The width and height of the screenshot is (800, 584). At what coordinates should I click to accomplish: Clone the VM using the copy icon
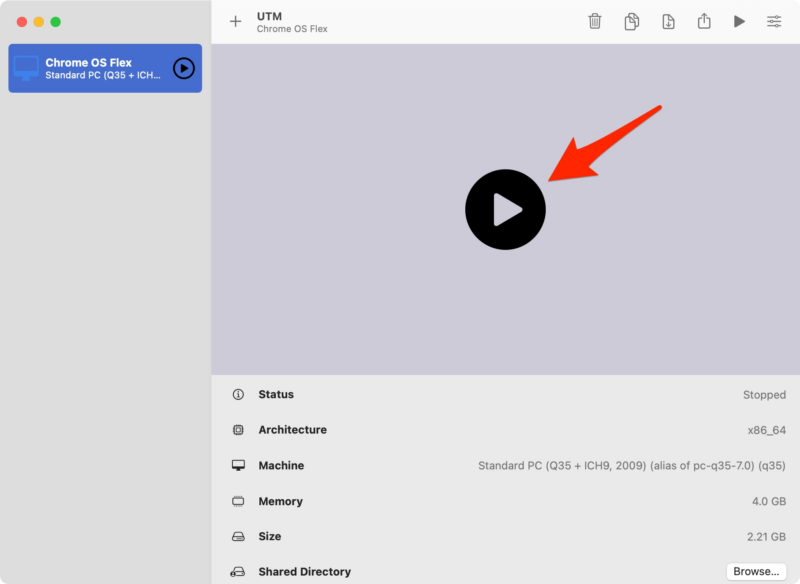[x=632, y=21]
